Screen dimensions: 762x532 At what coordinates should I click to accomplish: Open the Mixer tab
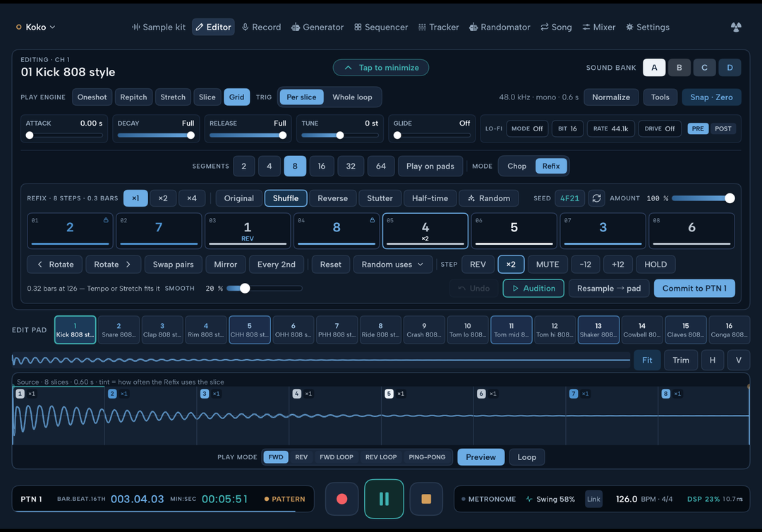click(x=599, y=28)
